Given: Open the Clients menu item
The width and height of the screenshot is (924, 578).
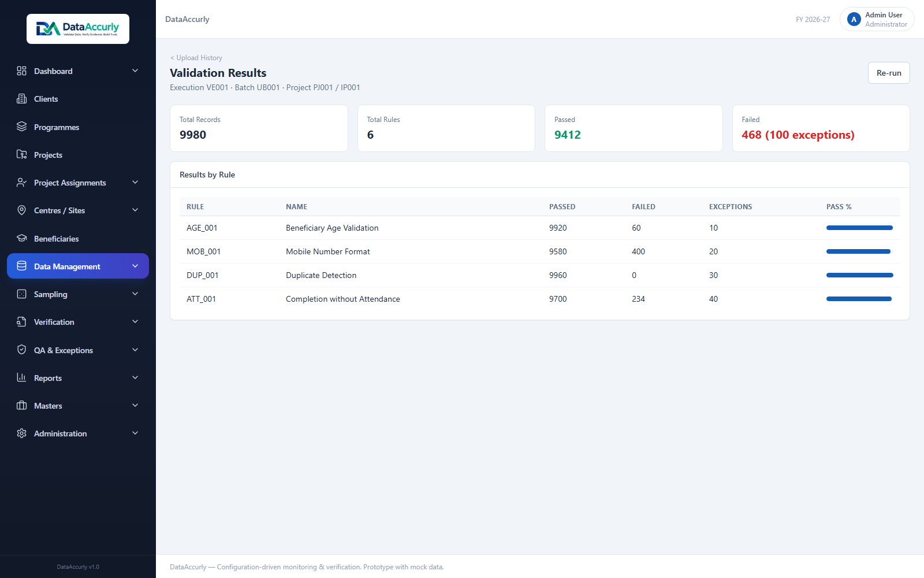Looking at the screenshot, I should click(78, 99).
